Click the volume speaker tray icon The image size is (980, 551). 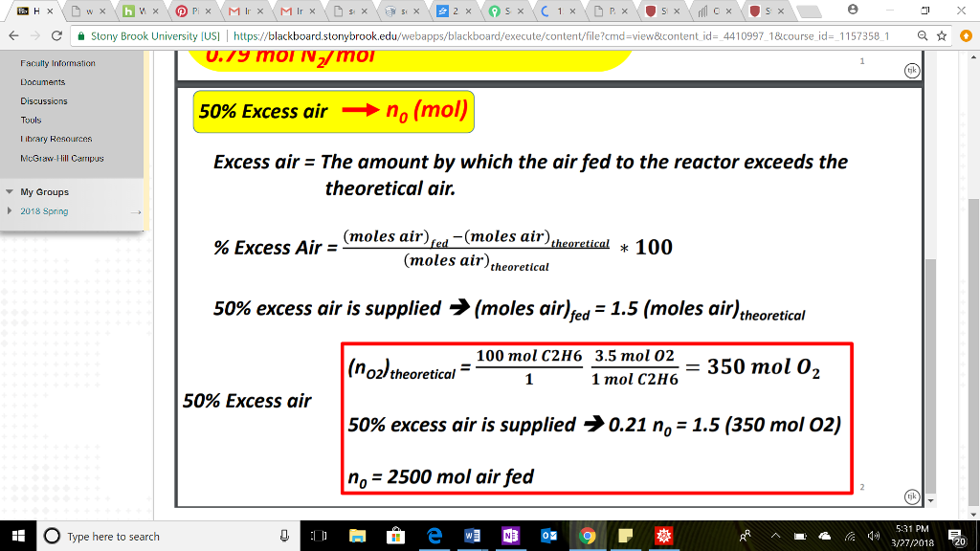(x=874, y=536)
